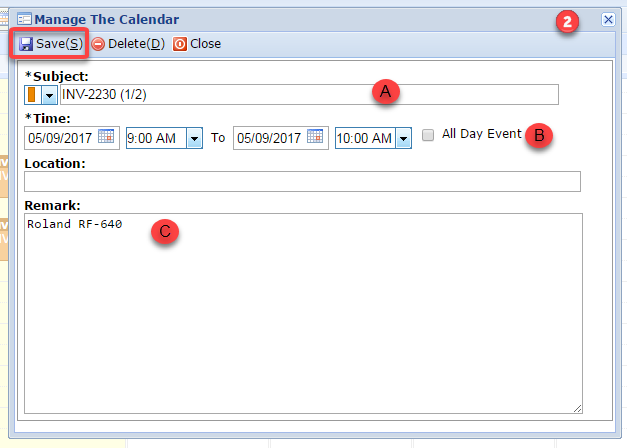Open the start date calendar picker icon

[106, 136]
